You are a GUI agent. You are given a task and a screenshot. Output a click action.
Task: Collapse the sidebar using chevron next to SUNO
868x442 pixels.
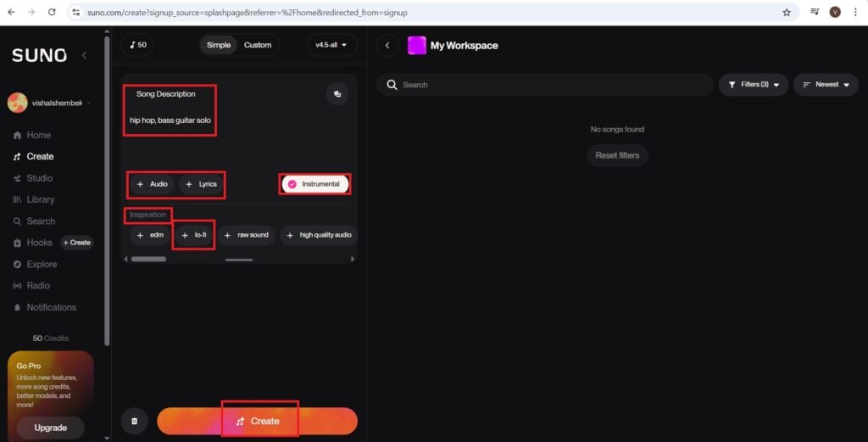tap(84, 55)
